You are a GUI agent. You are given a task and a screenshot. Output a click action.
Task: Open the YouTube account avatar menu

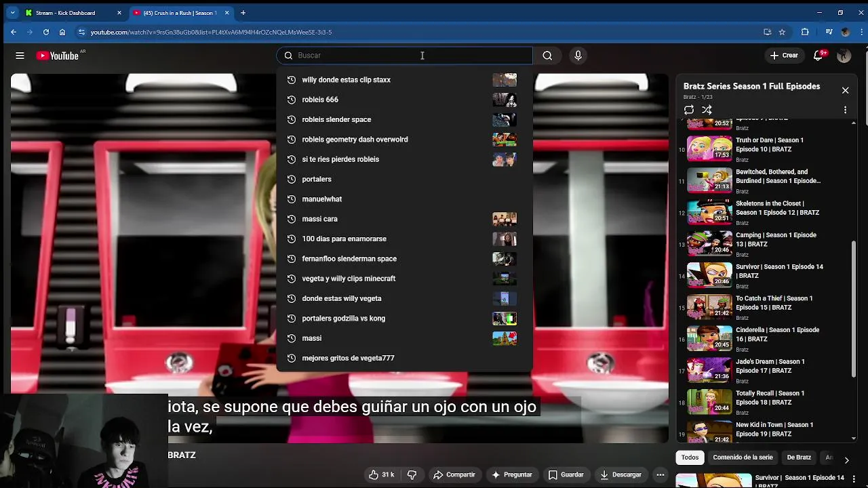(x=844, y=56)
